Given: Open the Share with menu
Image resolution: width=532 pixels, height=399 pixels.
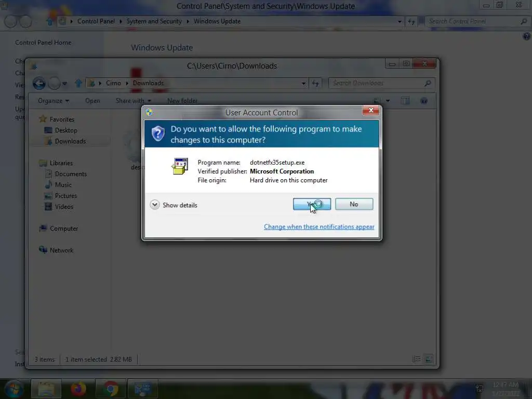Looking at the screenshot, I should [134, 101].
